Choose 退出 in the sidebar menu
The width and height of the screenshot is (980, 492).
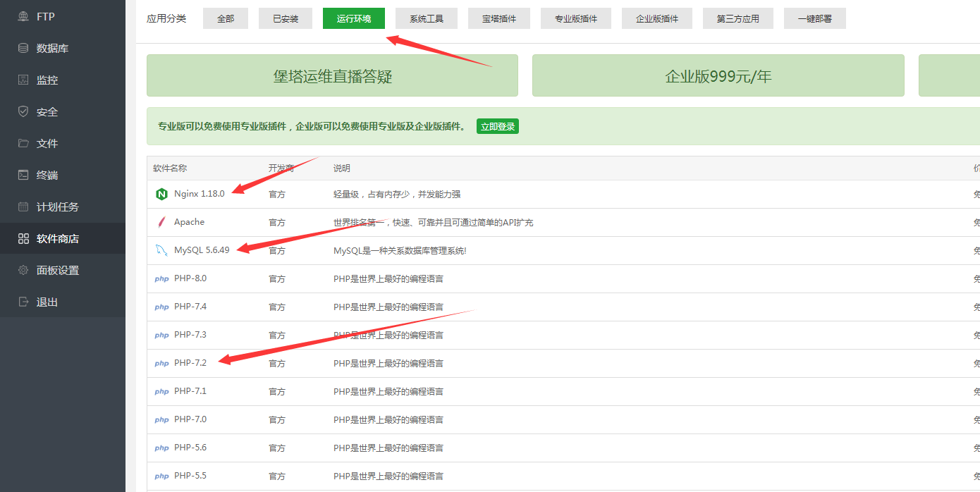pos(63,302)
